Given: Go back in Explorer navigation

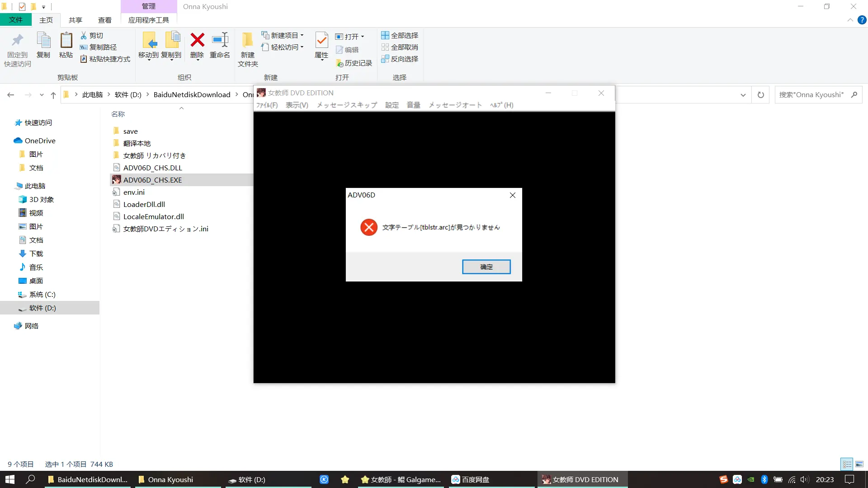Looking at the screenshot, I should pos(11,95).
